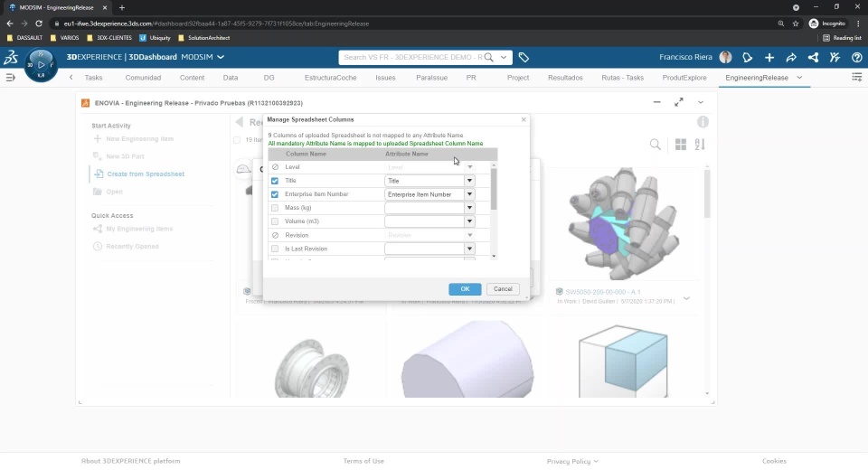Viewport: 868px width, 470px height.
Task: Check the Mass (kg) checkbox
Action: [x=275, y=208]
